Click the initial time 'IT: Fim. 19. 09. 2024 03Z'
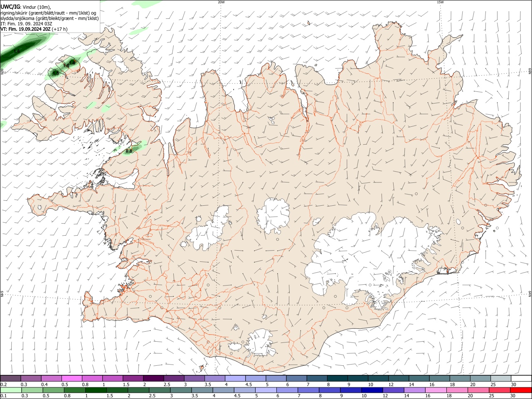The image size is (532, 399). (x=26, y=24)
